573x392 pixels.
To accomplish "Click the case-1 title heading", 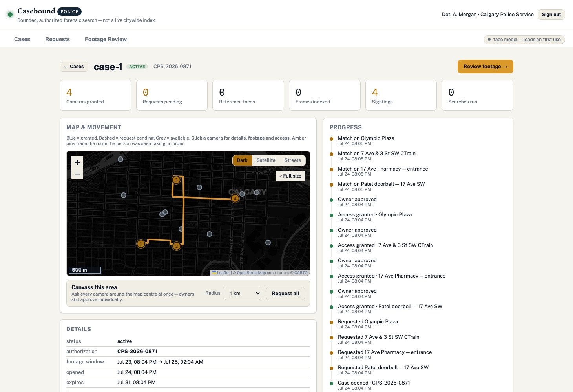I will pos(108,67).
